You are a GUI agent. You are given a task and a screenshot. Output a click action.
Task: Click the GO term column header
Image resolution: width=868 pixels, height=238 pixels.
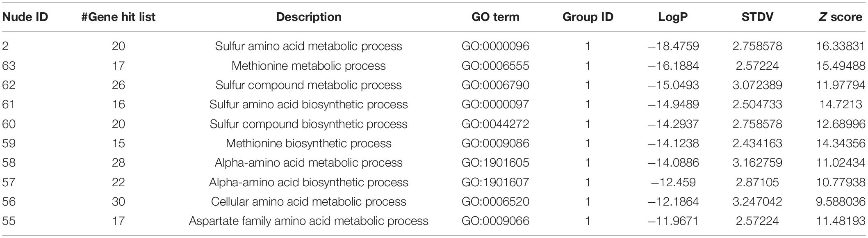pos(495,17)
